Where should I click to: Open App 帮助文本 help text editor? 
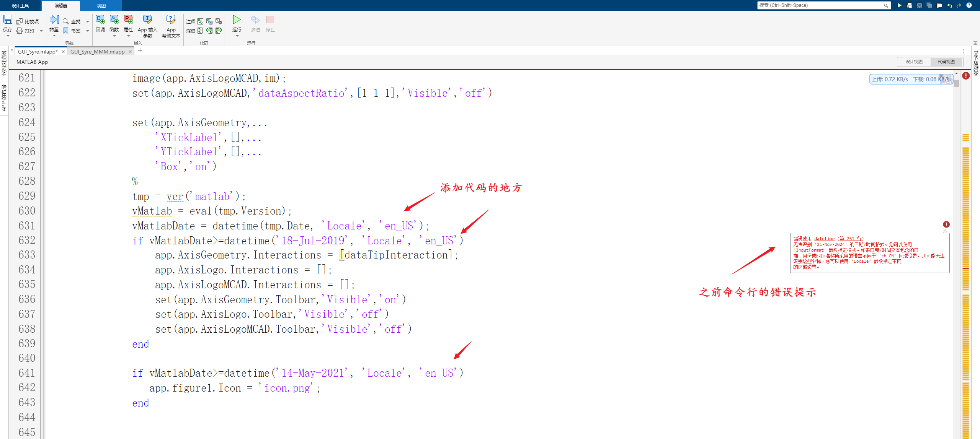(171, 20)
